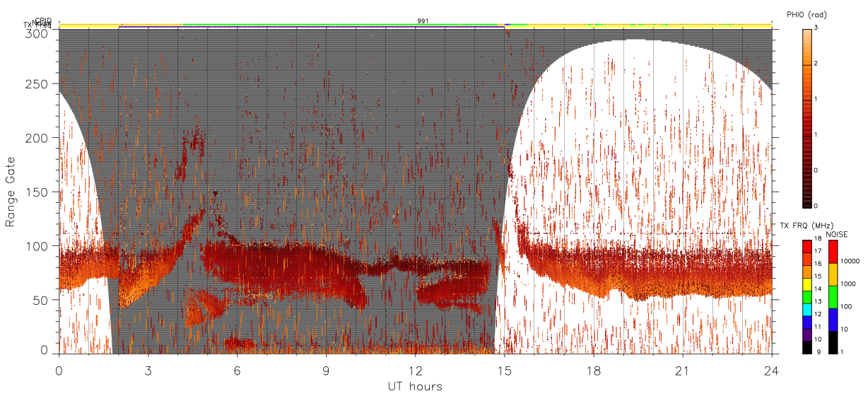This screenshot has height=401, width=868.
Task: Click the x-axis tick label 6
Action: click(x=237, y=370)
